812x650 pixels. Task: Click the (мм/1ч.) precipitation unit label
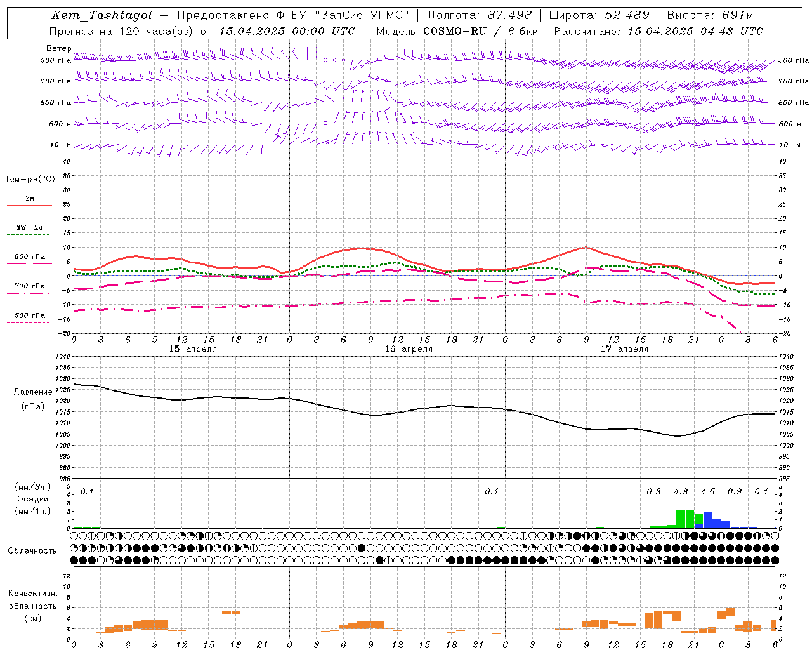point(33,510)
